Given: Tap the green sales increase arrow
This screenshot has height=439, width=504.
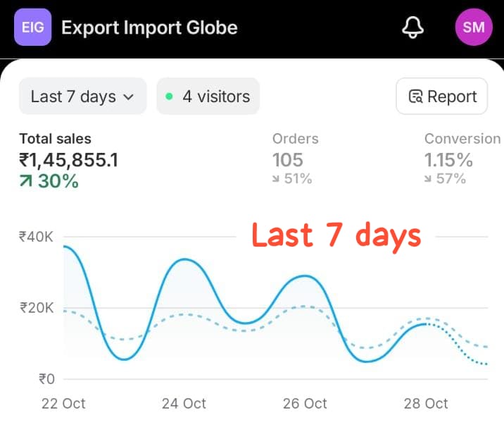Looking at the screenshot, I should point(26,181).
